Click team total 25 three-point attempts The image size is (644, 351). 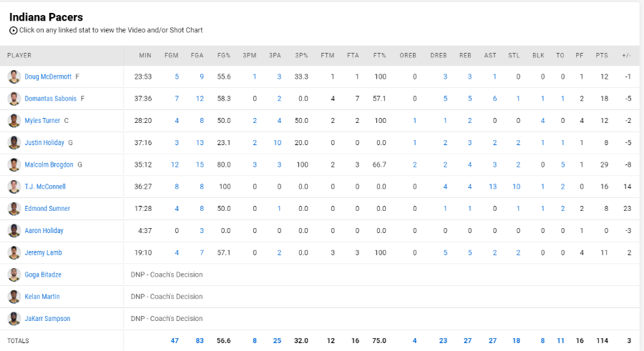tap(277, 341)
